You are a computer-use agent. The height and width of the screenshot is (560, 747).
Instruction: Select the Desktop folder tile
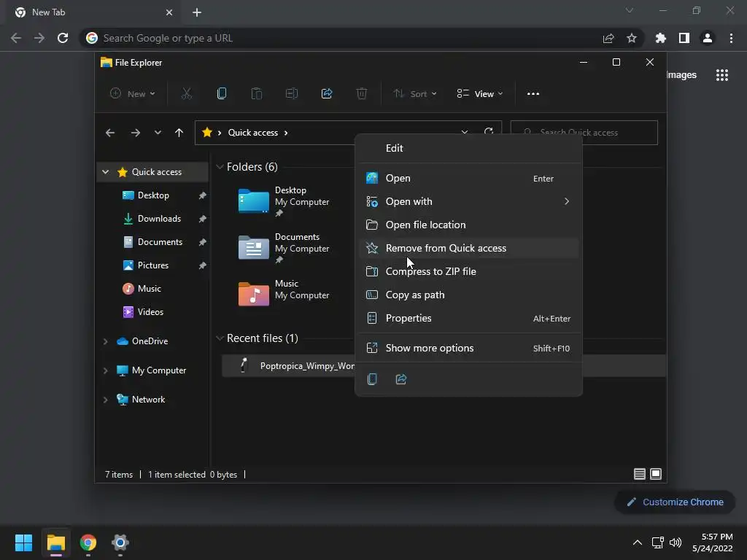pos(285,201)
